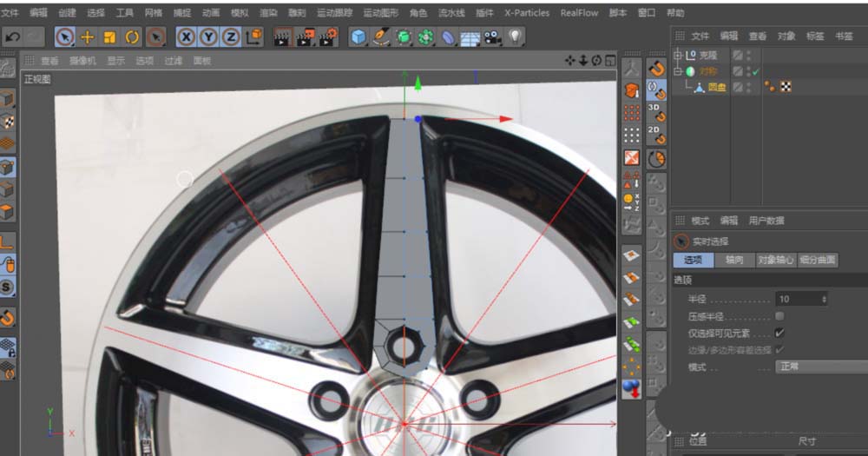Viewport: 868px width, 456px height.
Task: Uncheck 仅选择可见元素 checkbox
Action: click(x=779, y=333)
